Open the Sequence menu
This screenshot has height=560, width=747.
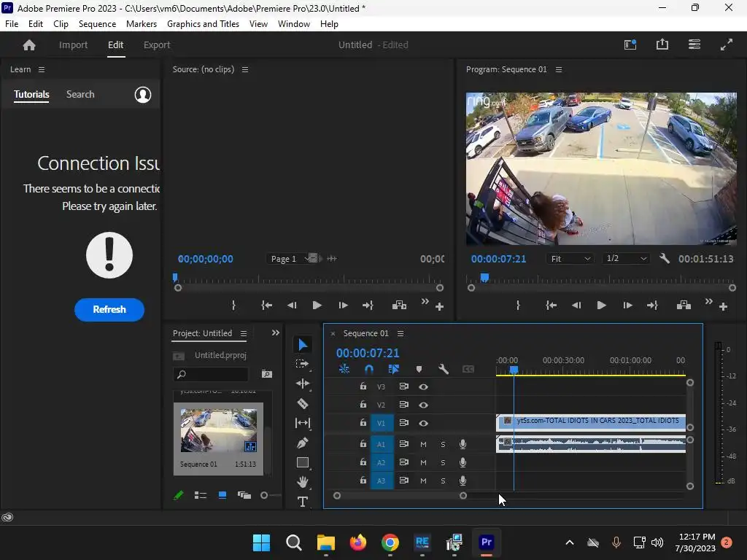pos(97,24)
